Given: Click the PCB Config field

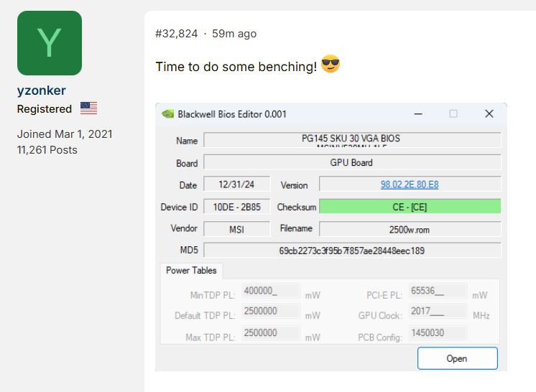Looking at the screenshot, I should (437, 333).
